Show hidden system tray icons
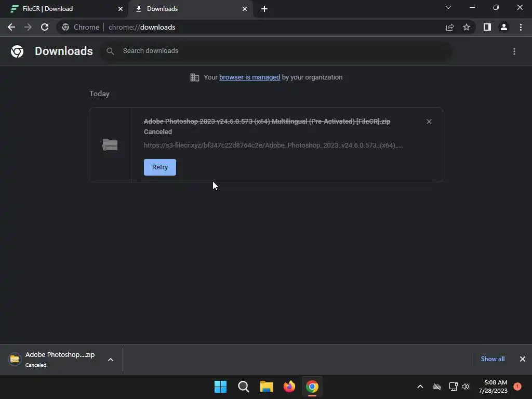532x399 pixels. pyautogui.click(x=420, y=387)
